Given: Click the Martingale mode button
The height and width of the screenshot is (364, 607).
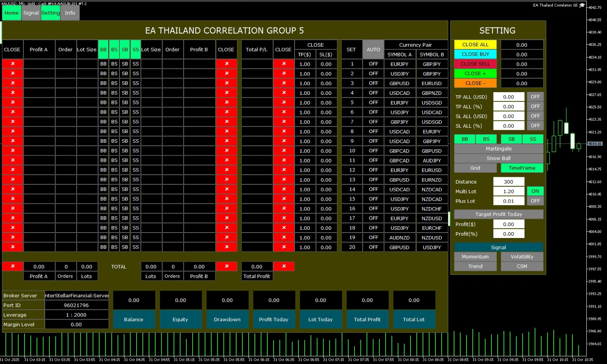Looking at the screenshot, I should pyautogui.click(x=498, y=149).
